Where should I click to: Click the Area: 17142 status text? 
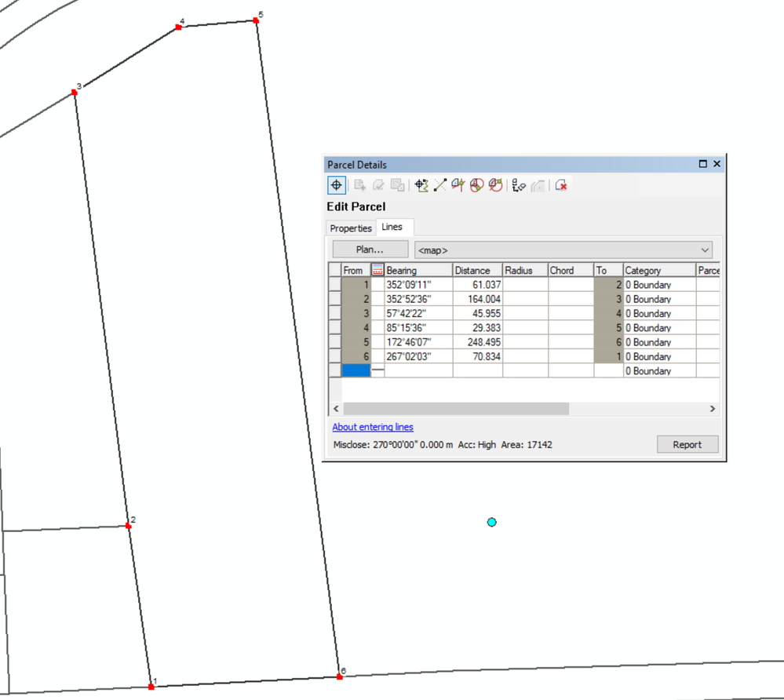[527, 444]
